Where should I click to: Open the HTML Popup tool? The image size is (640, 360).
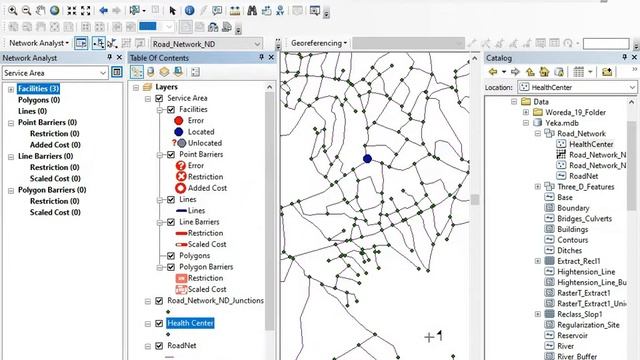217,11
